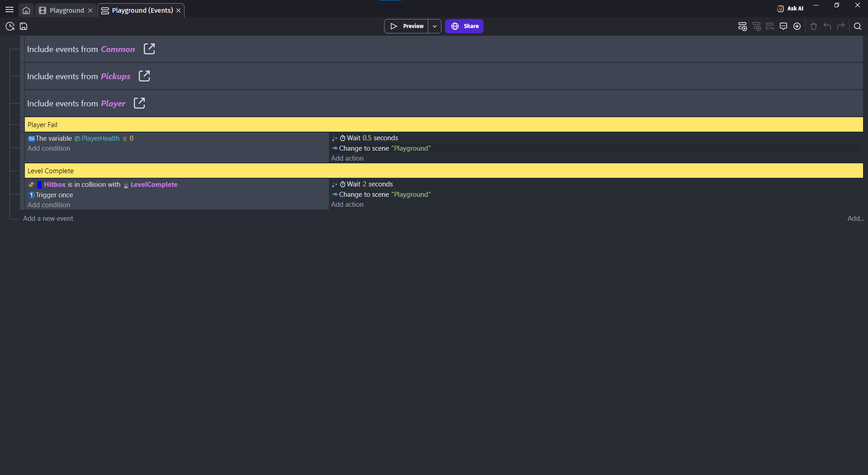
Task: Open the Ask AI assistant
Action: (x=790, y=8)
